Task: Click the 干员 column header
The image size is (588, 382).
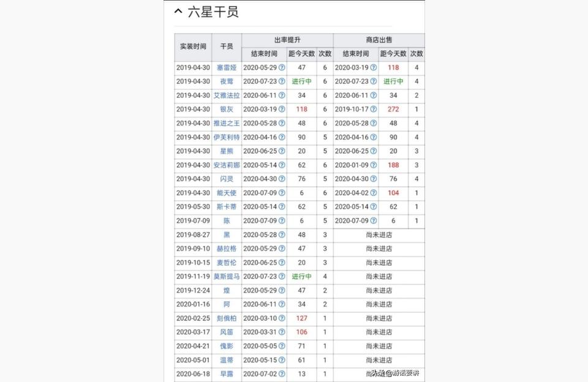Action: 227,47
